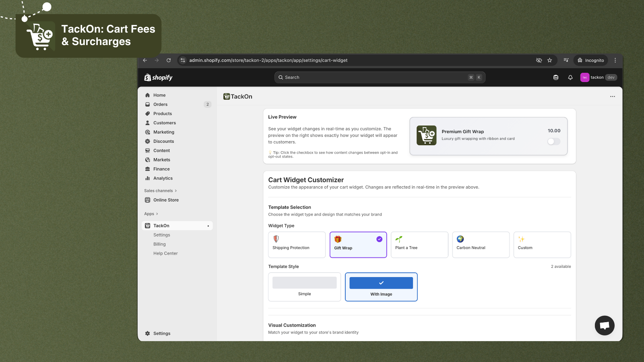Click the TackOn app icon in page header
The width and height of the screenshot is (644, 362).
click(227, 97)
